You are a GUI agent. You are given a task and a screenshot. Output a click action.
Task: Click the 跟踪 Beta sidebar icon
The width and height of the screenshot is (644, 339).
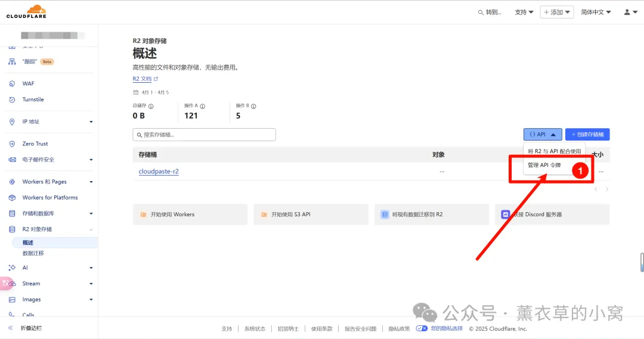[12, 61]
